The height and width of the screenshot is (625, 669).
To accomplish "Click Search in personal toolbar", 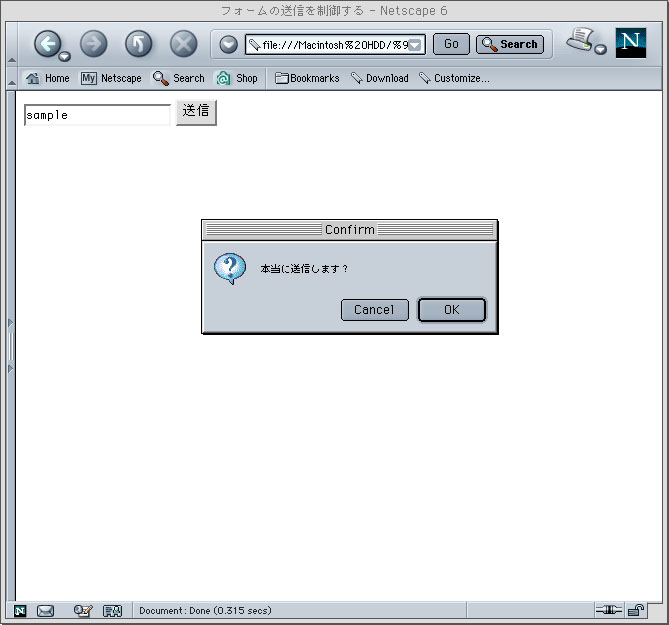I will point(178,78).
